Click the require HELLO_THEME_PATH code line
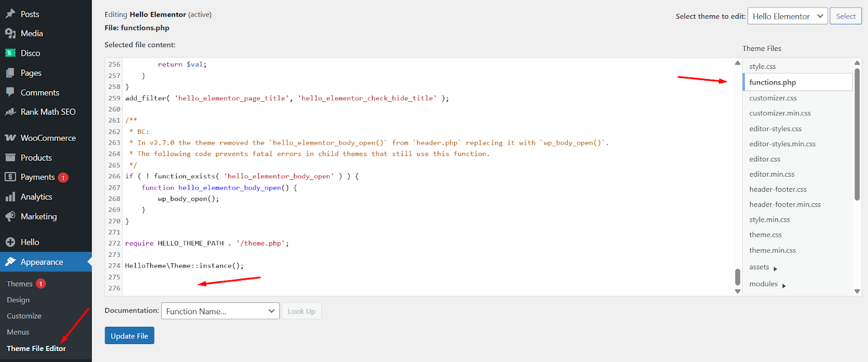Screen dimensions: 868x362 [207, 243]
